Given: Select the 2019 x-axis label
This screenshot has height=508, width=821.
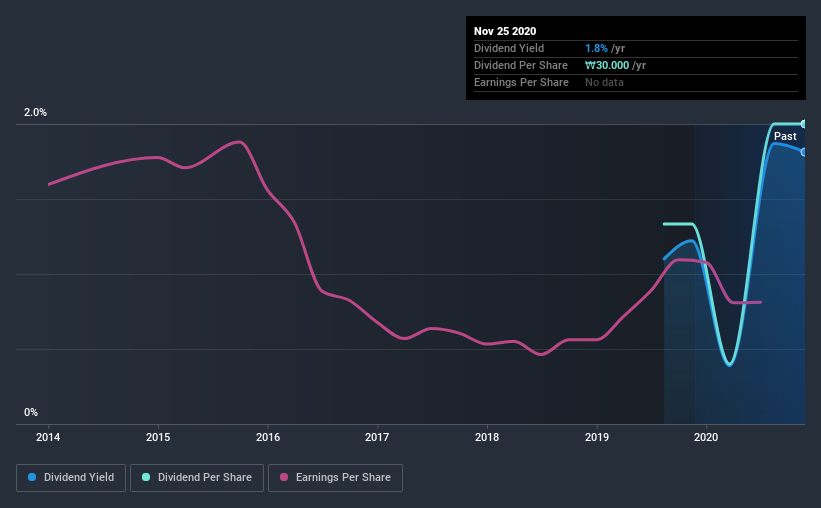Looking at the screenshot, I should pyautogui.click(x=597, y=437).
